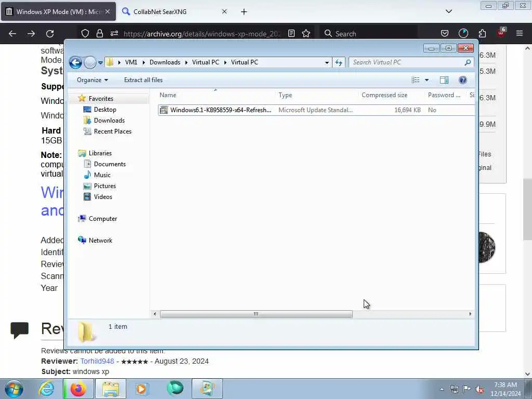Click Extract all files
The width and height of the screenshot is (532, 399).
pyautogui.click(x=143, y=80)
